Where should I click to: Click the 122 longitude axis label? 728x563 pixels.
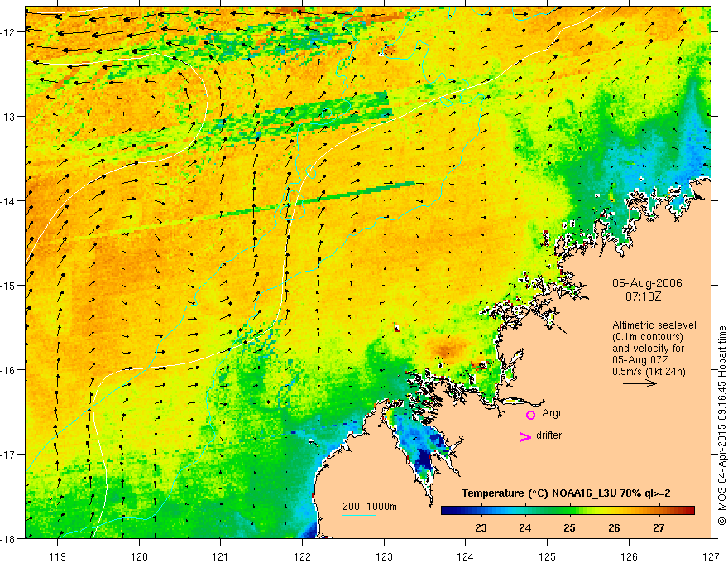click(x=302, y=556)
